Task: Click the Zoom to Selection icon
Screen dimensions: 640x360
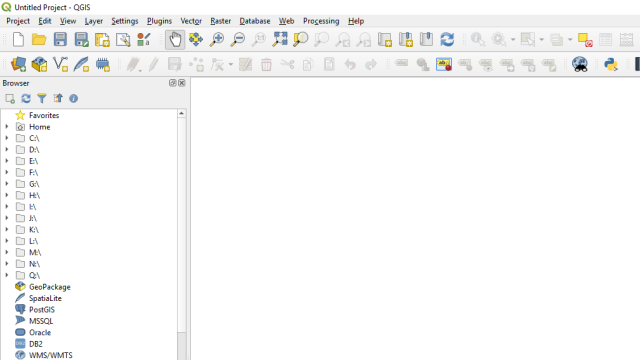Action: [x=300, y=40]
